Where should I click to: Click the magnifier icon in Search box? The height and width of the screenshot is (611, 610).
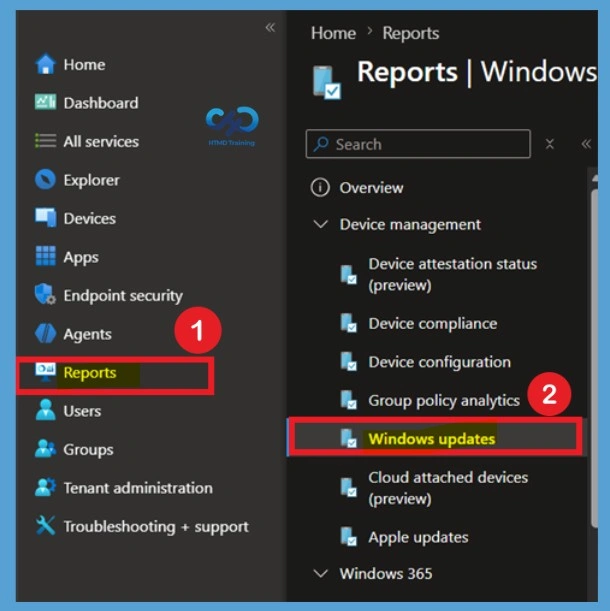tap(321, 144)
